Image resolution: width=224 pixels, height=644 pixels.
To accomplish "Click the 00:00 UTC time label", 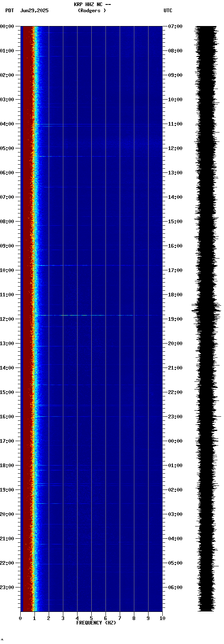I will tap(175, 441).
